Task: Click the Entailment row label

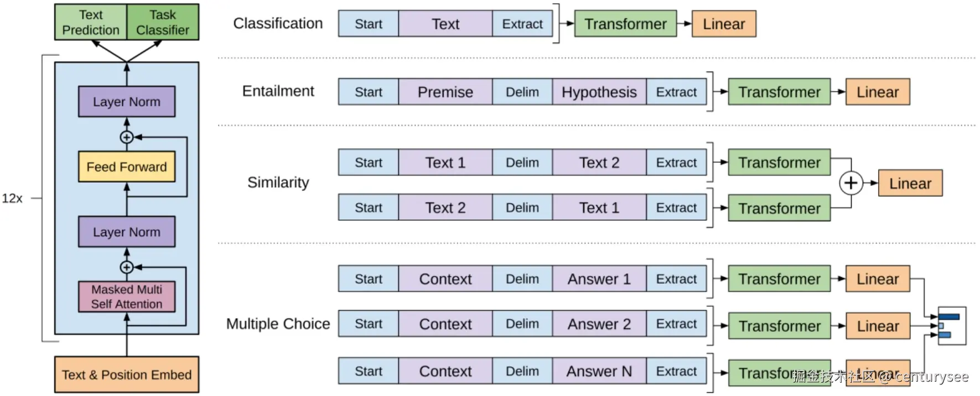Action: 278,91
